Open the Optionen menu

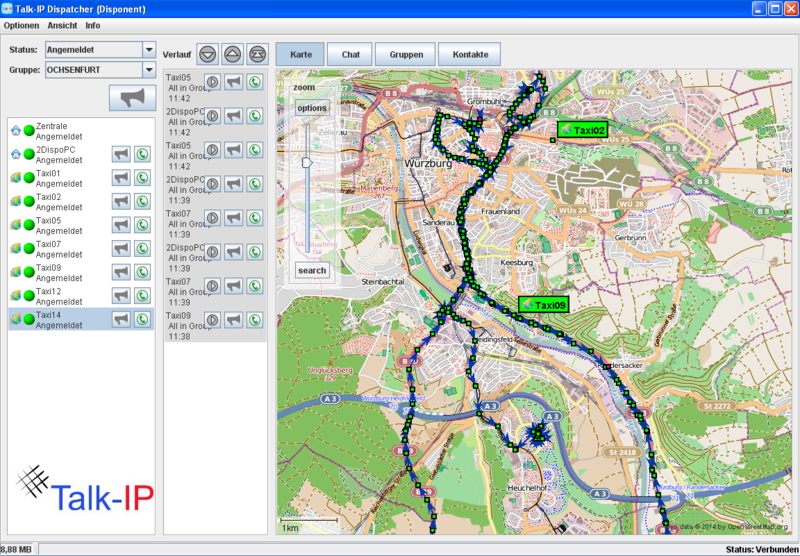pyautogui.click(x=21, y=26)
